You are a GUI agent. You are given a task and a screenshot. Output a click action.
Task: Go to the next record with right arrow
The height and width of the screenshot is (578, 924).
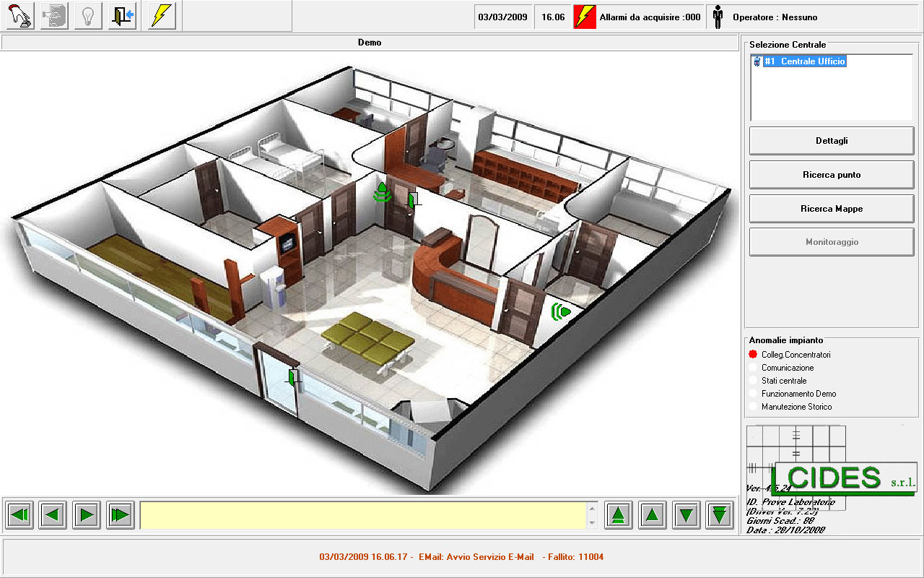click(87, 515)
